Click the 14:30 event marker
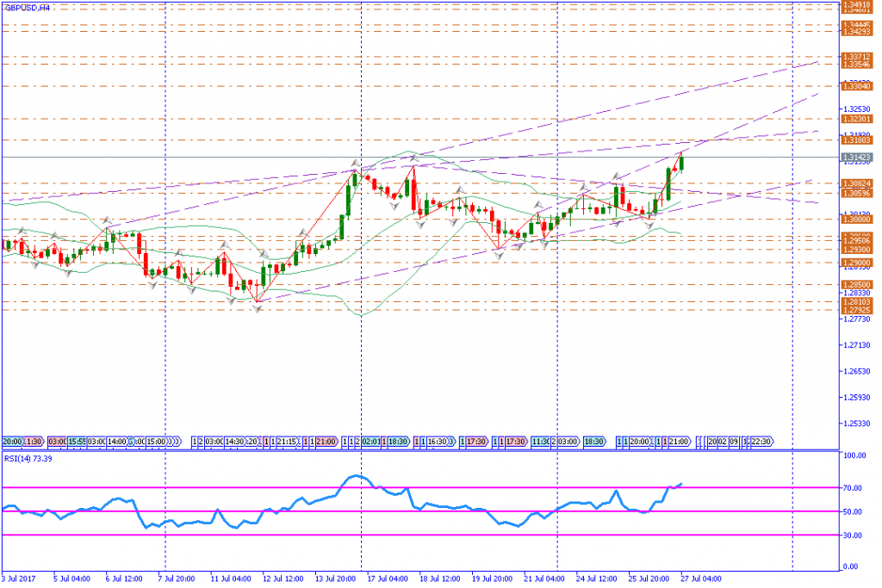Image resolution: width=882 pixels, height=588 pixels. point(234,442)
